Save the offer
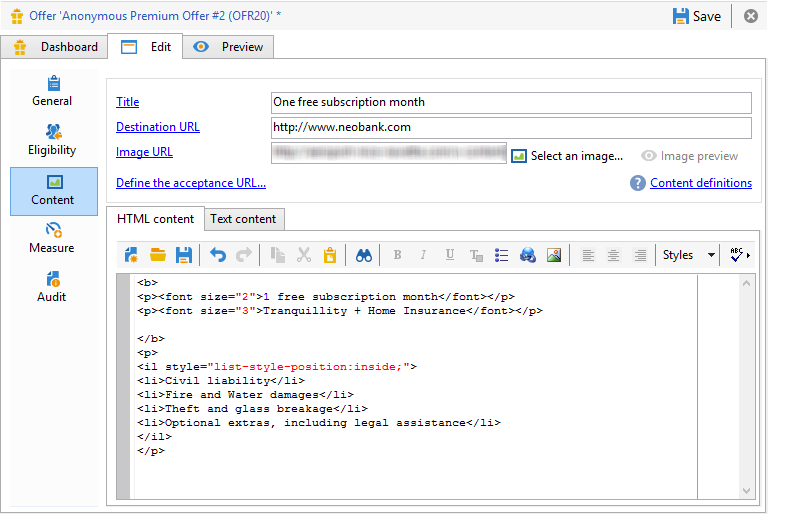This screenshot has width=798, height=532. click(x=697, y=16)
